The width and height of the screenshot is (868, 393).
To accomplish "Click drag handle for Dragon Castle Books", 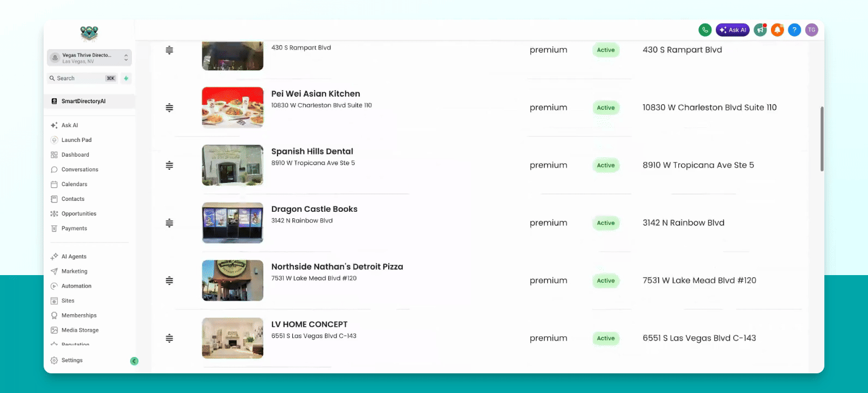I will coord(170,223).
